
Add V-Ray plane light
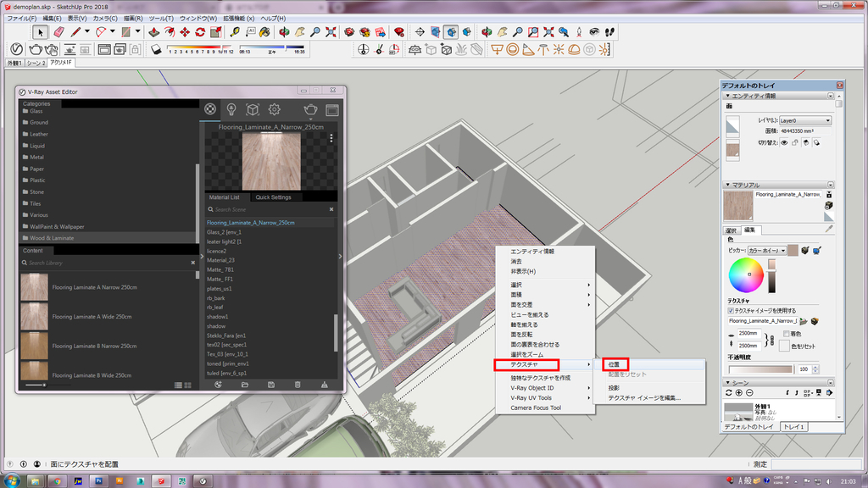[x=497, y=50]
